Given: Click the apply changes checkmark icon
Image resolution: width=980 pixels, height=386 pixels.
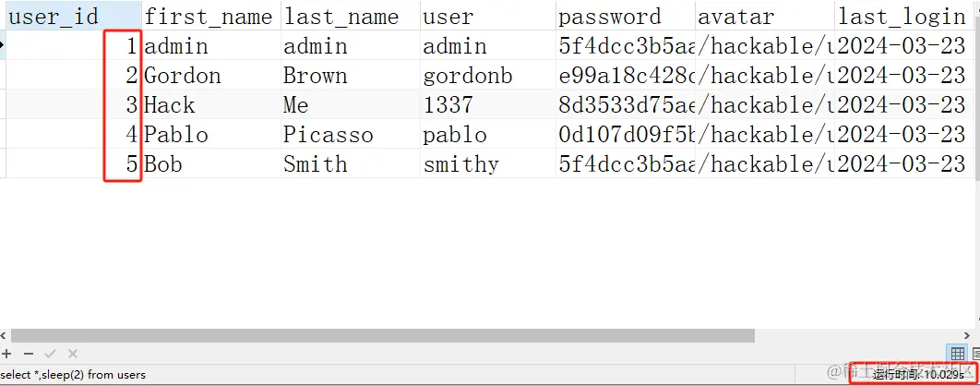Looking at the screenshot, I should 51,354.
